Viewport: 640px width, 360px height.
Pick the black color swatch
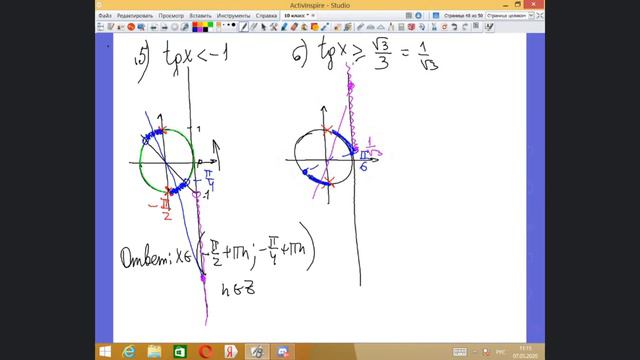tap(205, 29)
